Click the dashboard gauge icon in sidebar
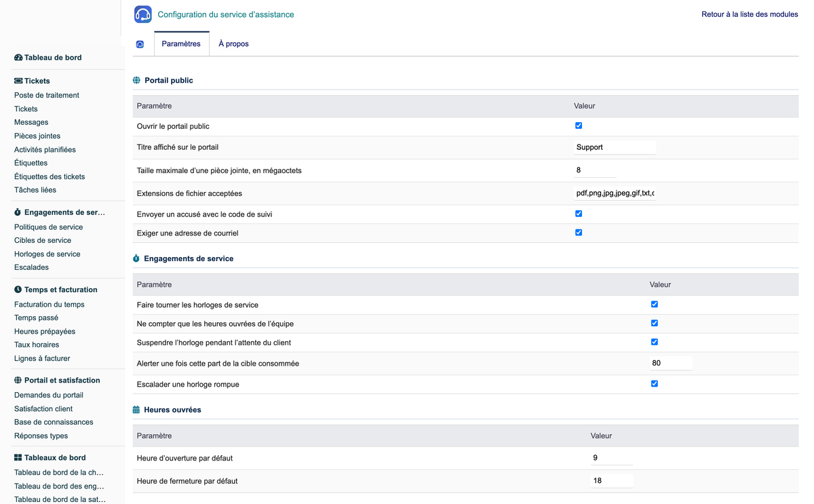This screenshot has height=504, width=814. click(18, 58)
